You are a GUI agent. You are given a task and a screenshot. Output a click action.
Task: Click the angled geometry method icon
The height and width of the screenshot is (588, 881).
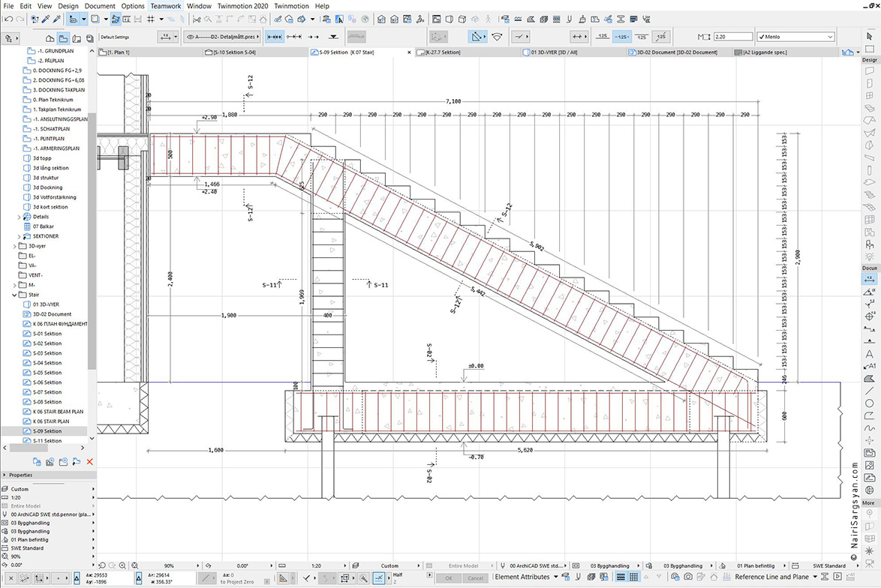477,37
